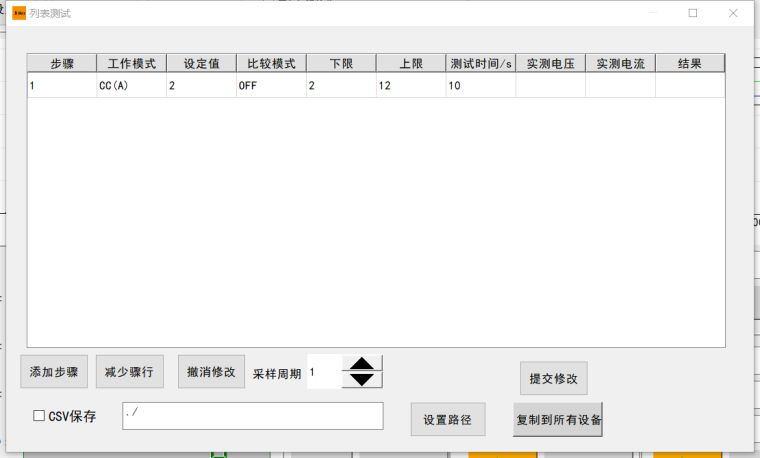The image size is (760, 458).
Task: Increase 采样周期 with up arrow
Action: click(x=362, y=364)
